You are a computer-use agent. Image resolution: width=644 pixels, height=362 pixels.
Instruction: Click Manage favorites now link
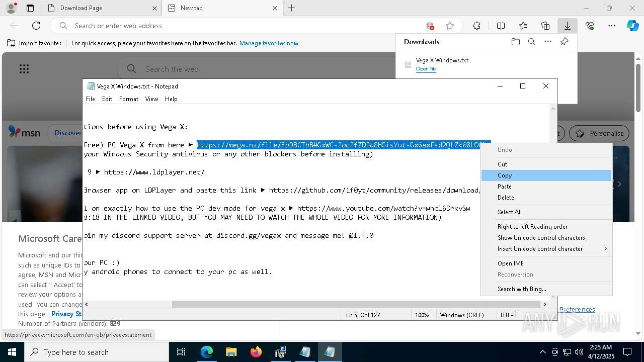point(269,43)
